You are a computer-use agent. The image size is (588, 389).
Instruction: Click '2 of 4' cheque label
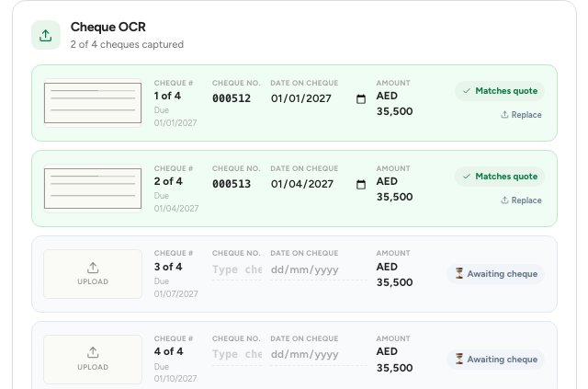(x=168, y=181)
